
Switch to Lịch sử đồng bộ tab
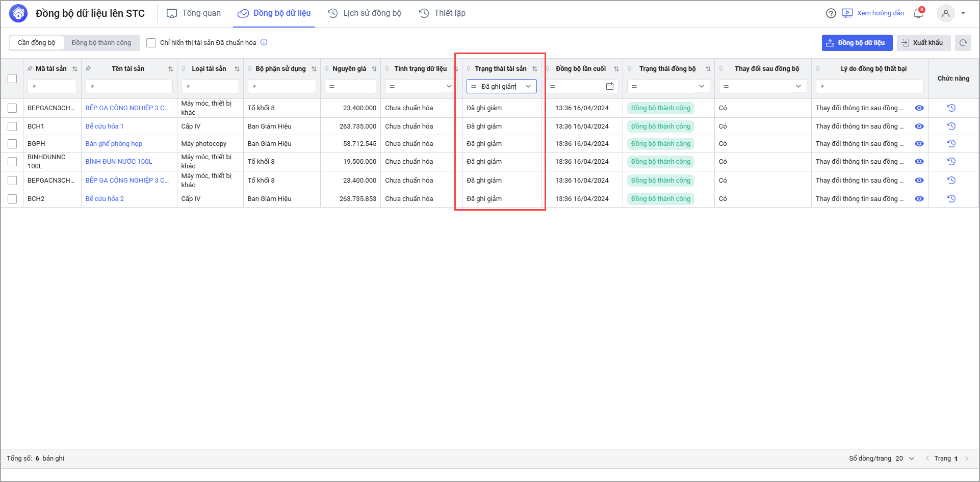pos(365,13)
